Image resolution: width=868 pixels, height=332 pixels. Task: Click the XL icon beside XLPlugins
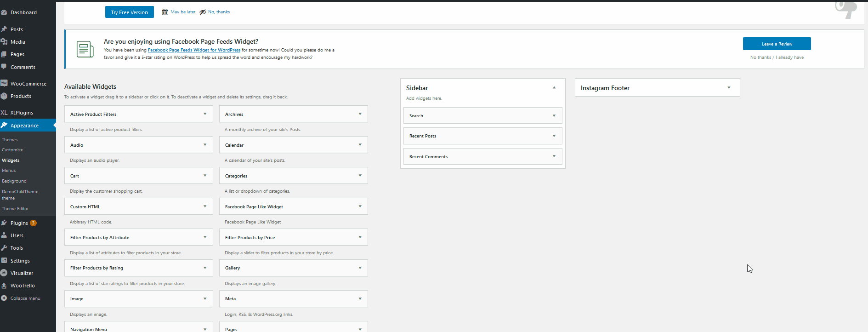4,113
